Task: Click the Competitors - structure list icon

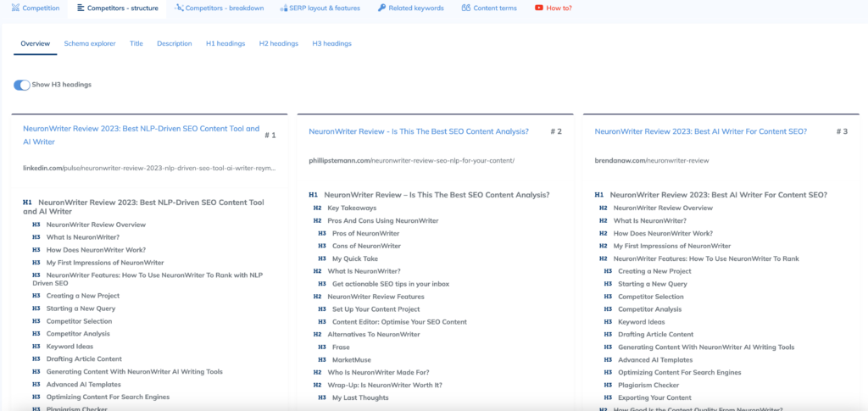Action: tap(81, 8)
